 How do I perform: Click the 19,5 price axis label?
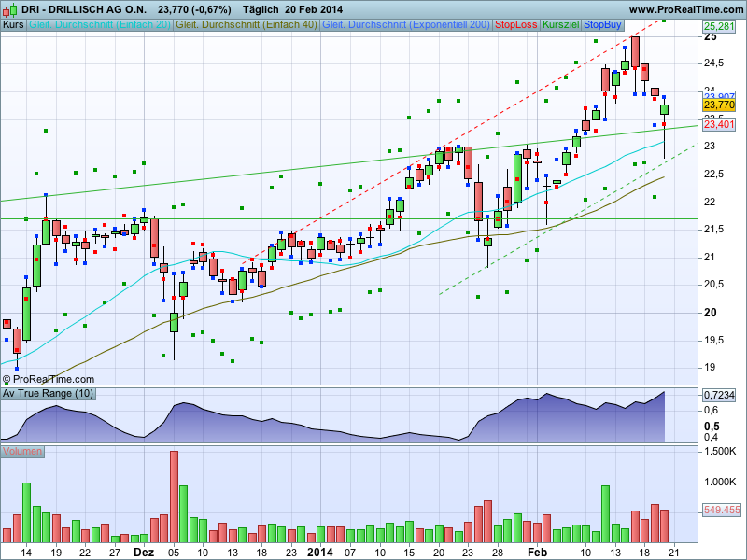point(713,341)
